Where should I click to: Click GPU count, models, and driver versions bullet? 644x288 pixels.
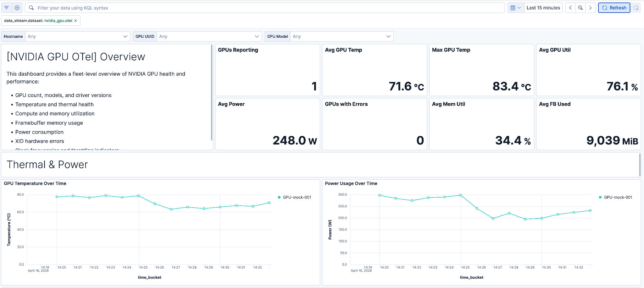(63, 95)
